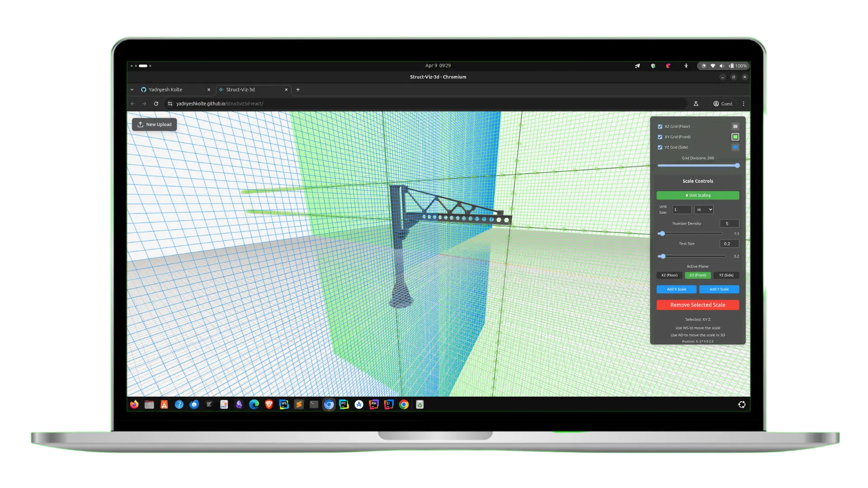Click the Unit Size input field
868x488 pixels.
[x=681, y=210]
